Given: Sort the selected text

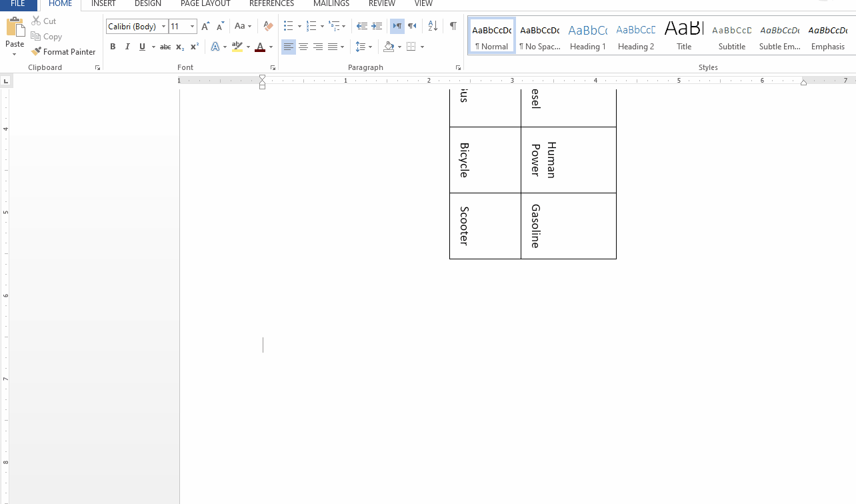Looking at the screenshot, I should (x=432, y=26).
